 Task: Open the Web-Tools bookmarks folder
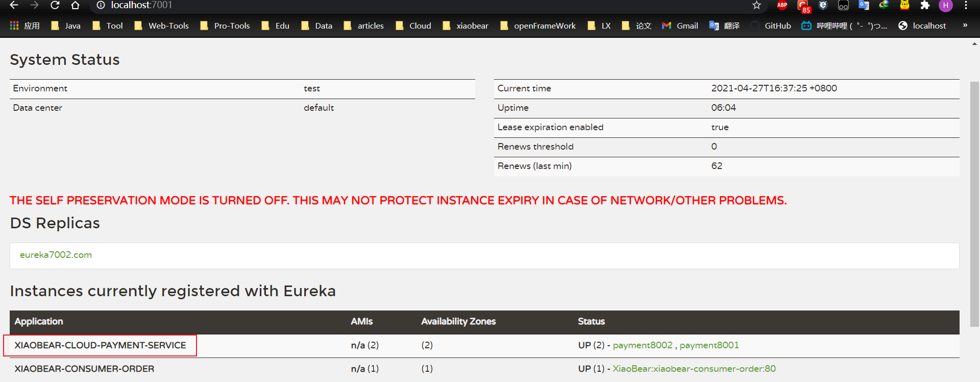[x=161, y=26]
